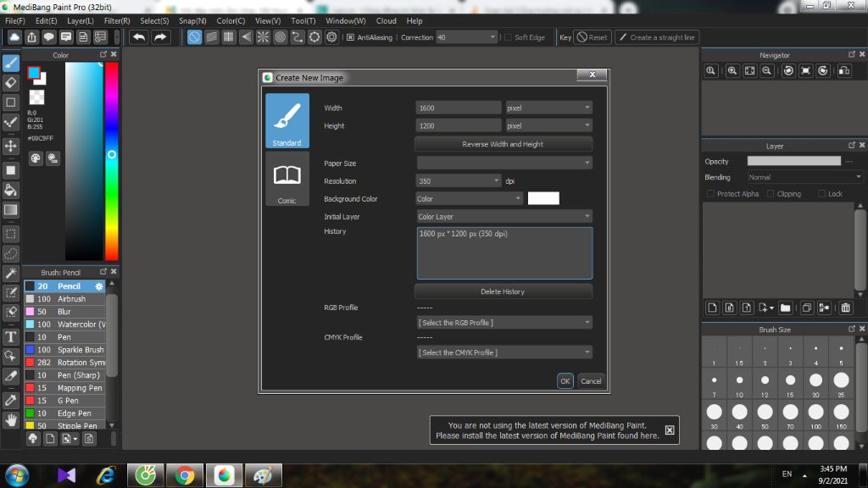Select the Lasso tool

(11, 254)
